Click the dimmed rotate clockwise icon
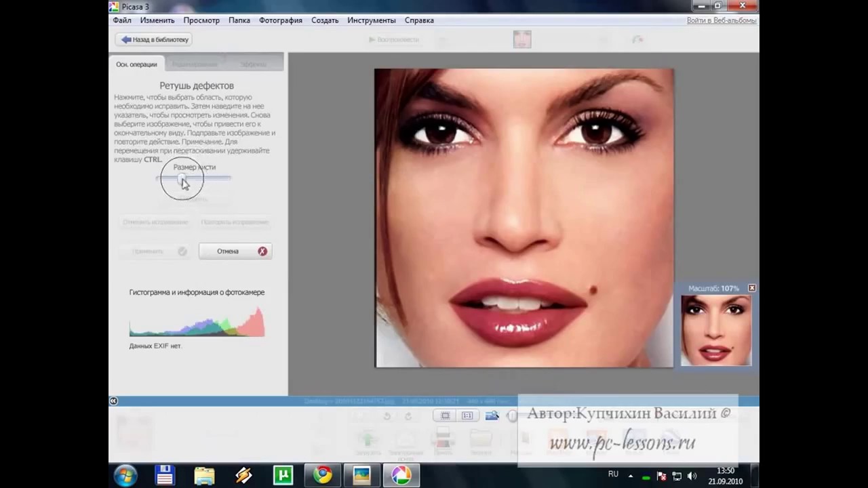 [408, 416]
